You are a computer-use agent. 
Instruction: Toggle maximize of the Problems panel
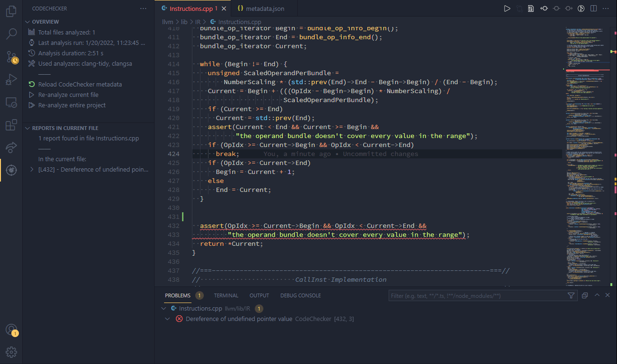point(585,295)
